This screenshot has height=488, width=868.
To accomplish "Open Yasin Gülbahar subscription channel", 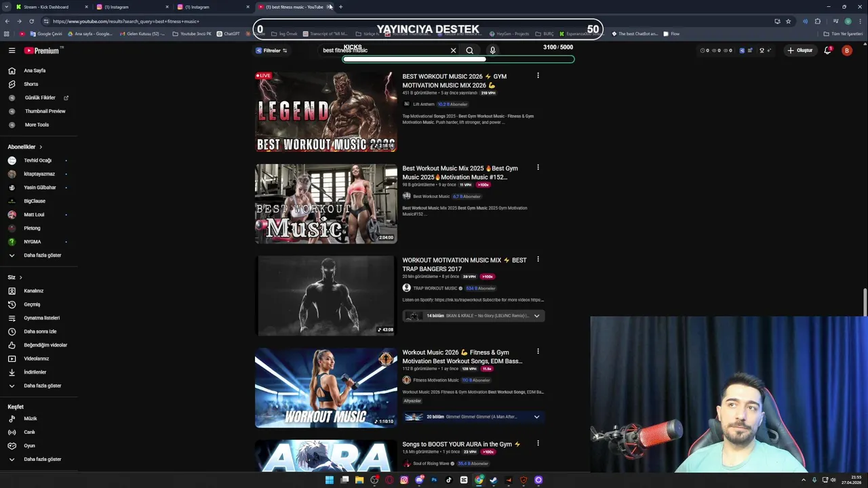I will tap(40, 188).
